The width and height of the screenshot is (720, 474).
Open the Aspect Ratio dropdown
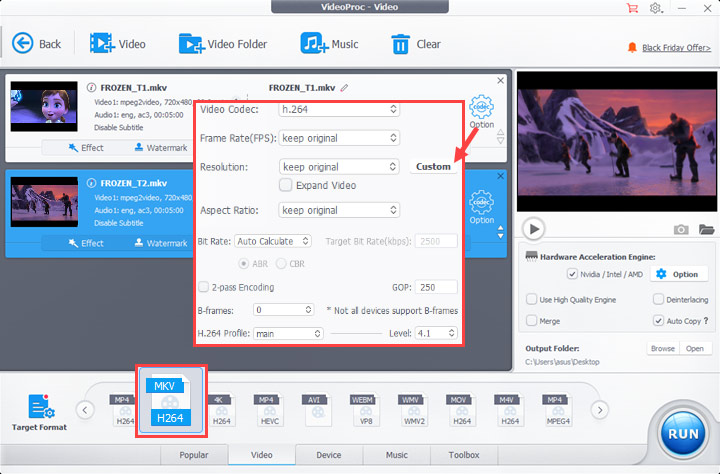click(339, 210)
